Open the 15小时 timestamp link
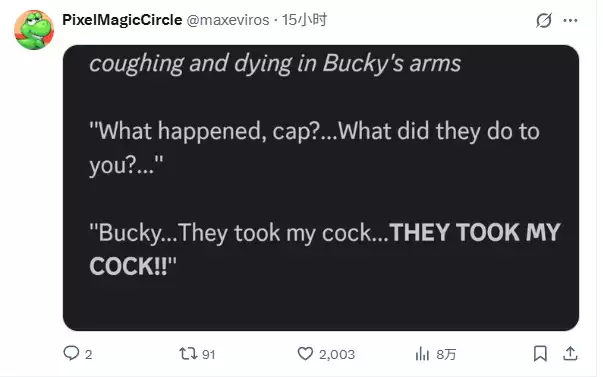Viewport: 603px width, 377px height. [x=304, y=20]
